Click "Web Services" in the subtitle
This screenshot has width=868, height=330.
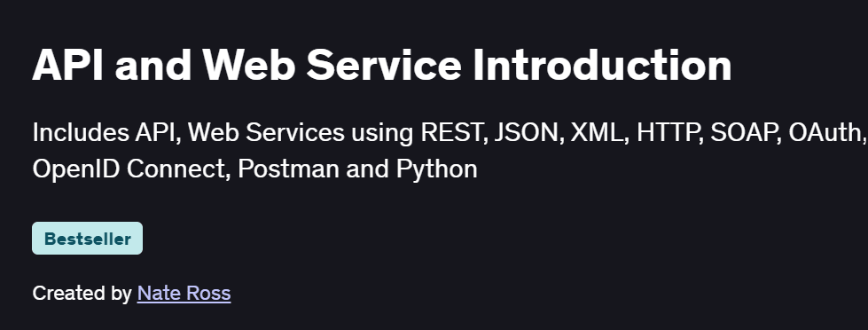click(x=266, y=133)
